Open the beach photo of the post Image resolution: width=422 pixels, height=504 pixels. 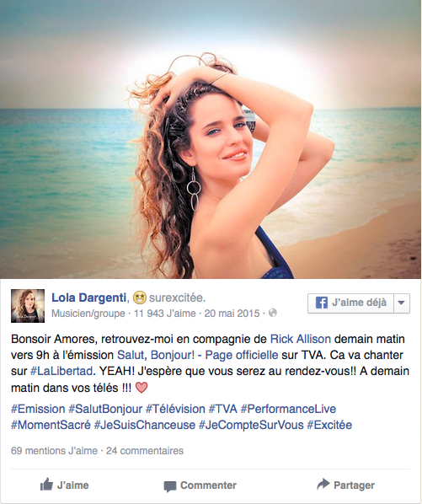tap(211, 139)
